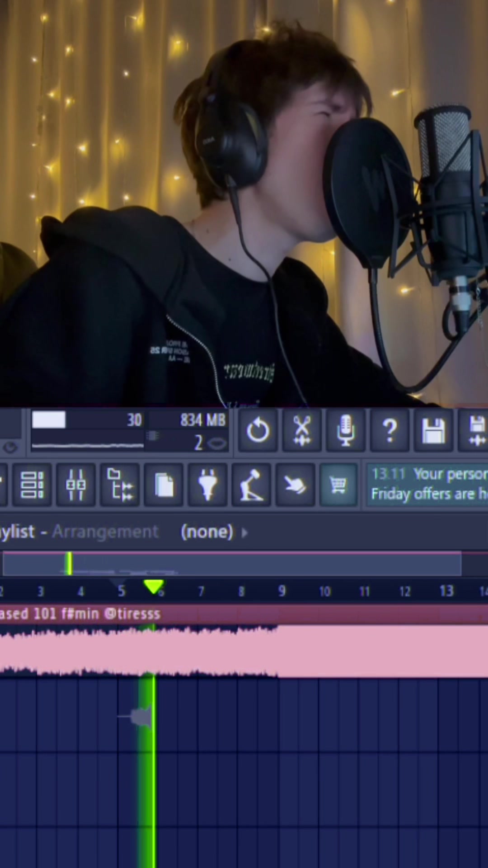Open the plugin picker plug icon
The image size is (488, 868).
207,485
